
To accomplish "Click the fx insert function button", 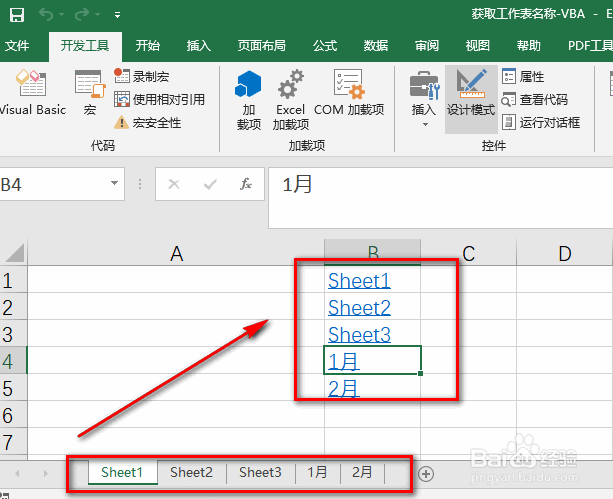I will coord(246,184).
